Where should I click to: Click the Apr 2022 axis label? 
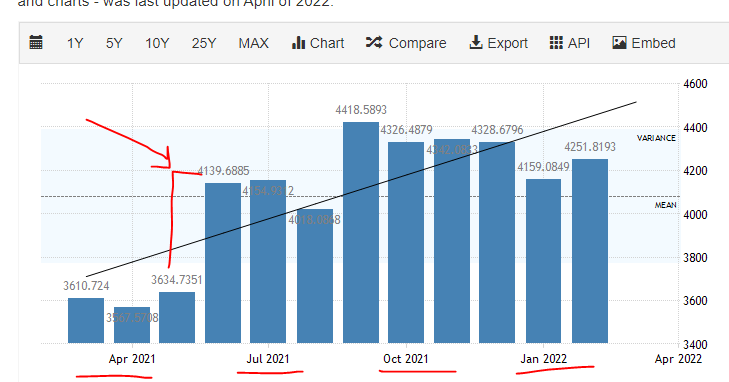coord(678,359)
